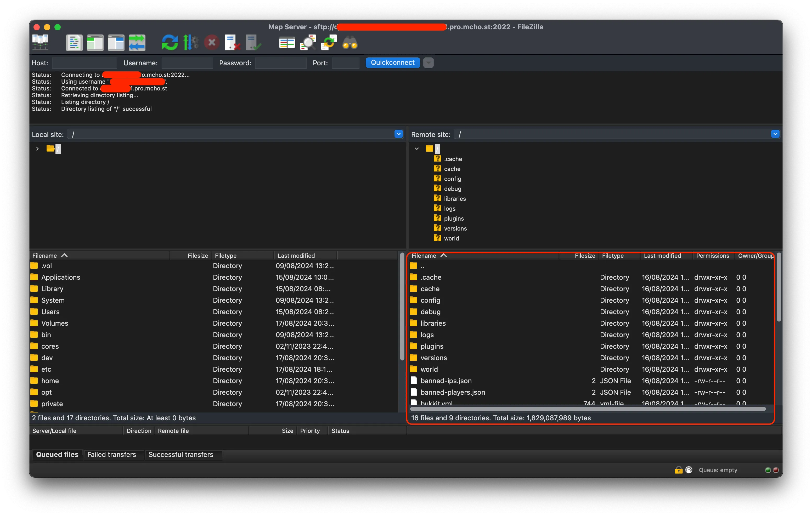Search for files with binoculars icon
Image resolution: width=812 pixels, height=516 pixels.
[x=350, y=42]
